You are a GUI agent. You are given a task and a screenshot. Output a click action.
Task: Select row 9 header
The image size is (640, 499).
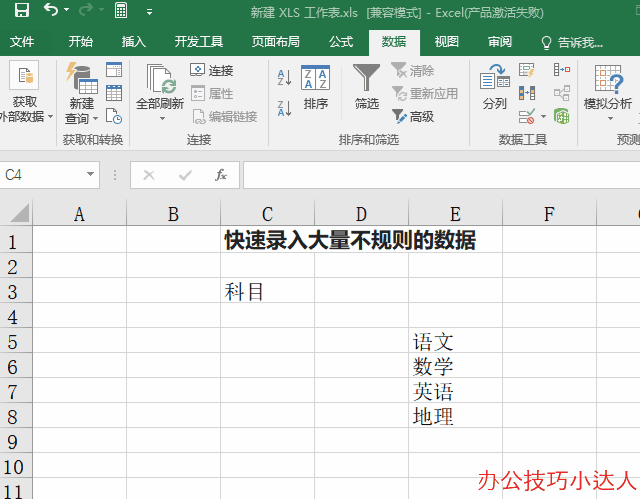[16, 441]
